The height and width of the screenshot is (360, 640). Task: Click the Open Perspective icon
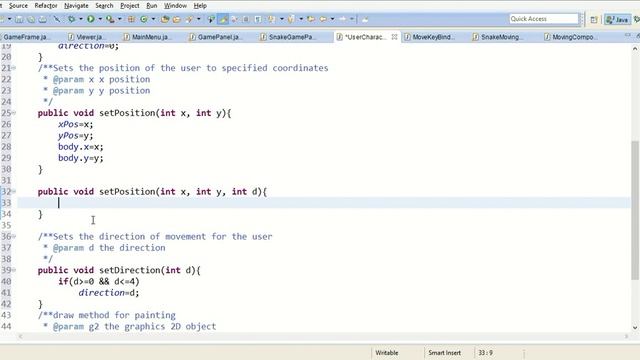(594, 19)
